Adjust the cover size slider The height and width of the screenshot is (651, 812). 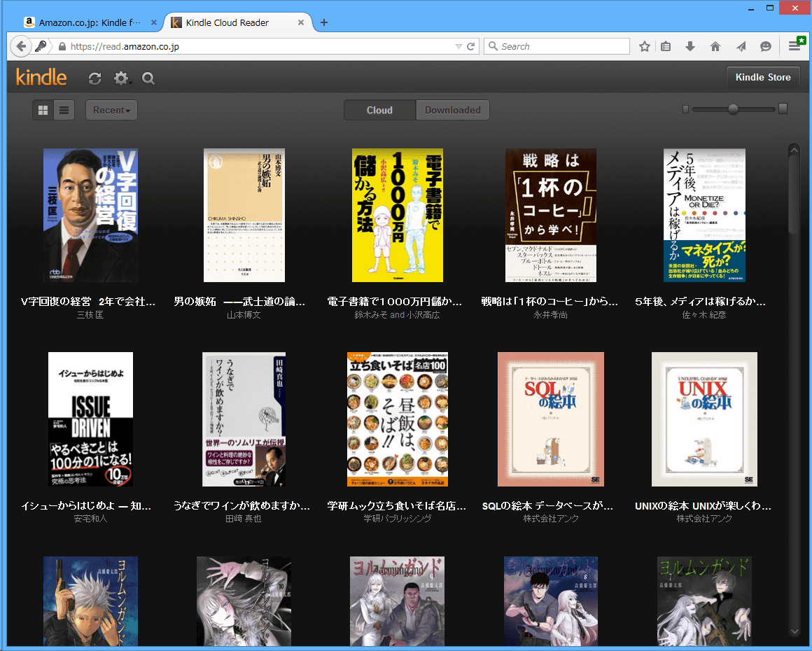click(x=733, y=109)
